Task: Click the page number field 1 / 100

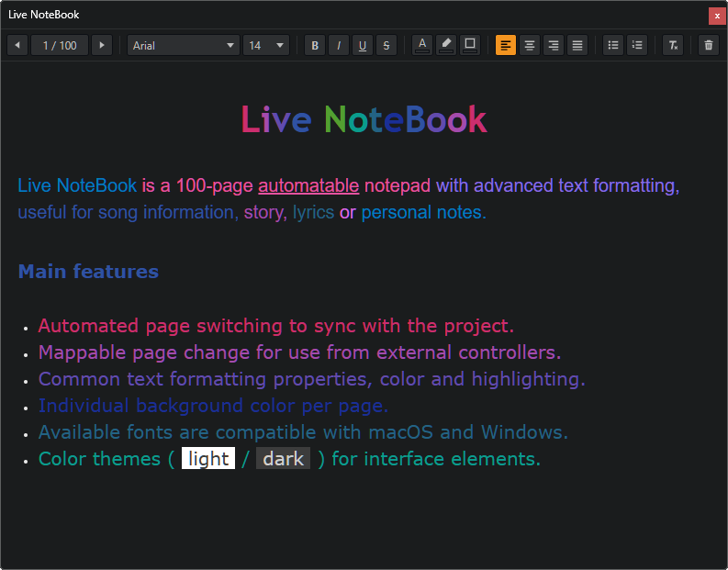Action: 60,46
